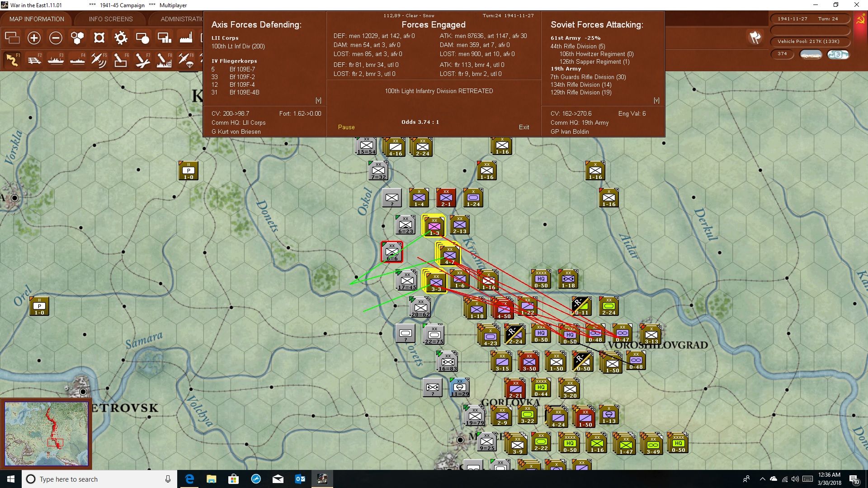Select the 0-44 army HQ counter
Image resolution: width=868 pixels, height=488 pixels.
tap(541, 388)
